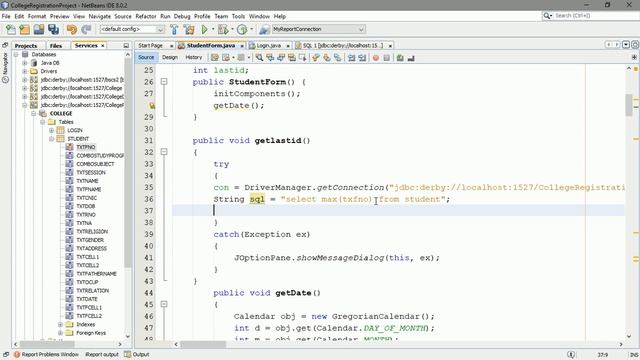This screenshot has width=640, height=360.
Task: Expand the Foreign Keys folder node
Action: pos(60,333)
